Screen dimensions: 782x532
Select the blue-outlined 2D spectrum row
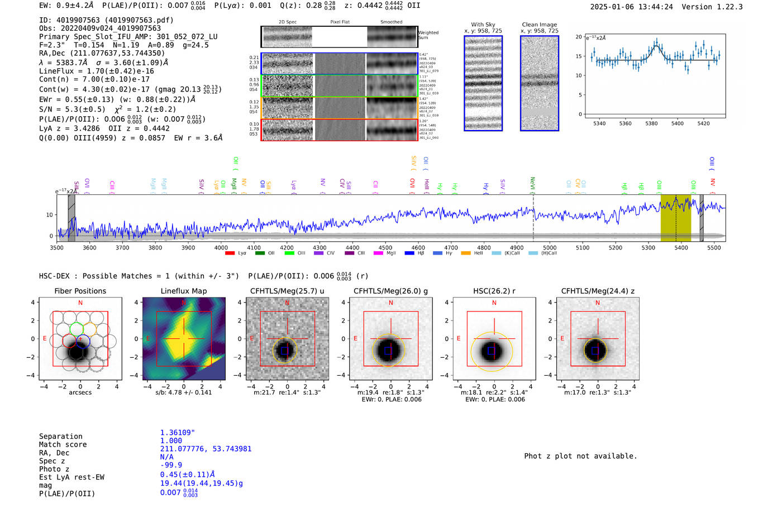coord(340,64)
